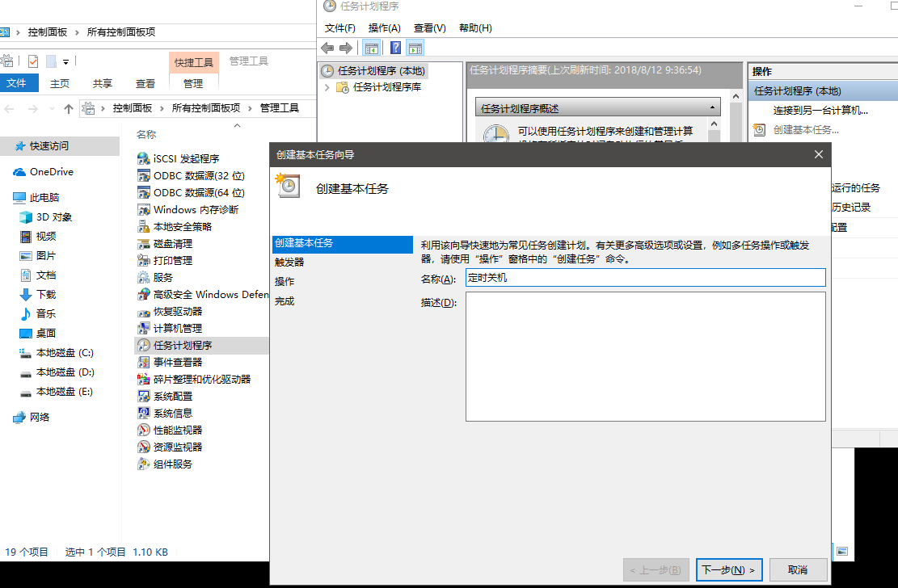Select 打印管理 icon

point(144,260)
